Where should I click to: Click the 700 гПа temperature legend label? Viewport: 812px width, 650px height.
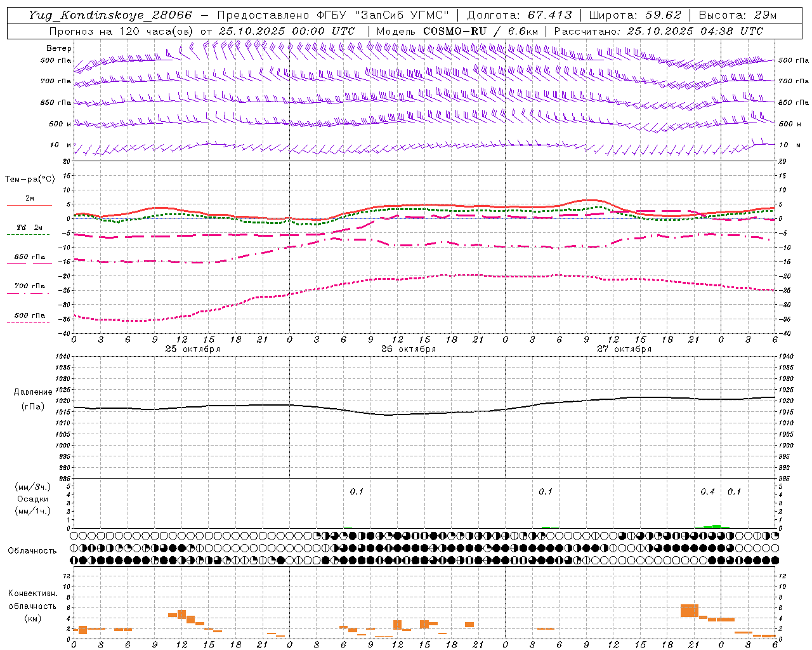click(29, 286)
